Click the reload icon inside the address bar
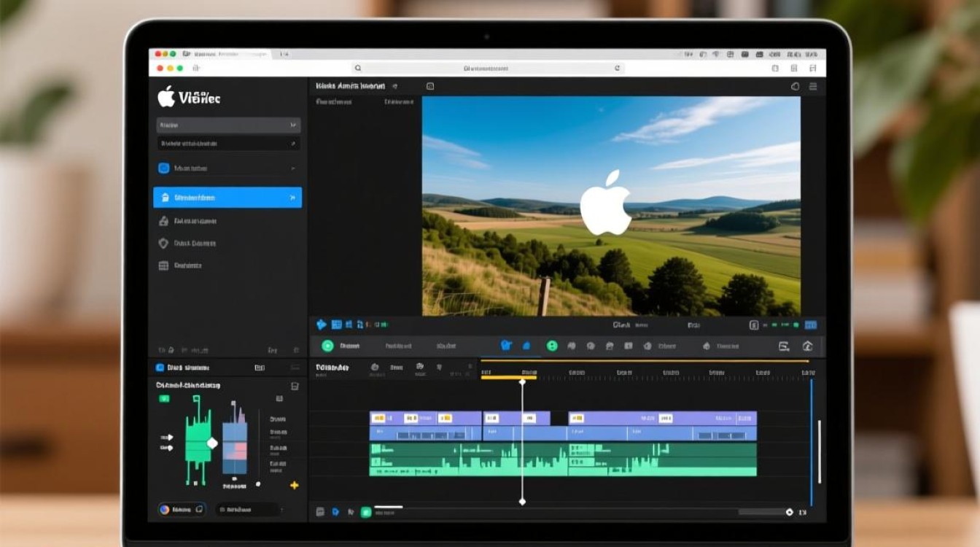Image resolution: width=980 pixels, height=547 pixels. coord(617,68)
